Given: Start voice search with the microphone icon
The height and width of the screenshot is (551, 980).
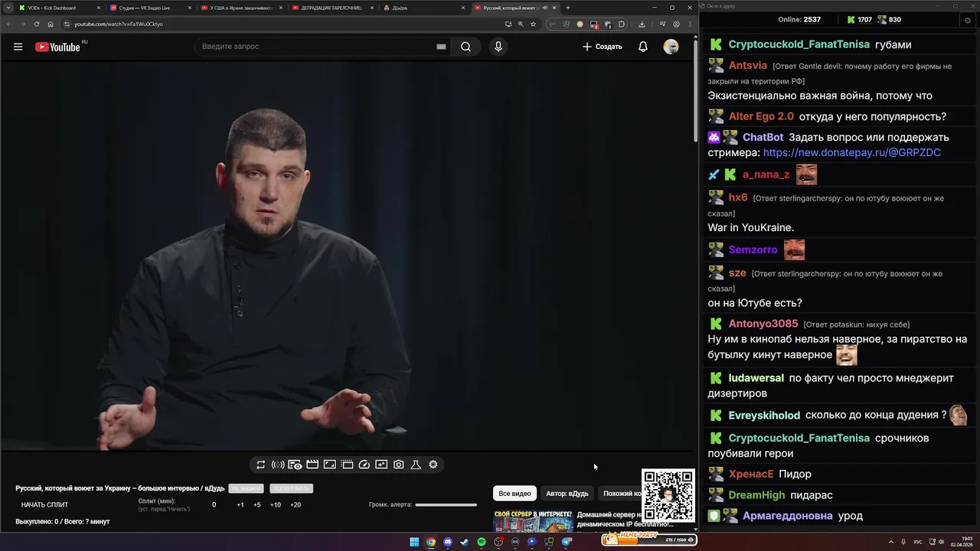Looking at the screenshot, I should pyautogui.click(x=498, y=47).
